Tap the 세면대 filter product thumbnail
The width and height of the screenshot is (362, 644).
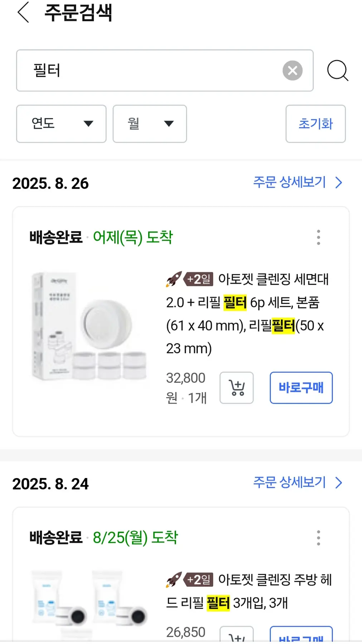pyautogui.click(x=89, y=326)
